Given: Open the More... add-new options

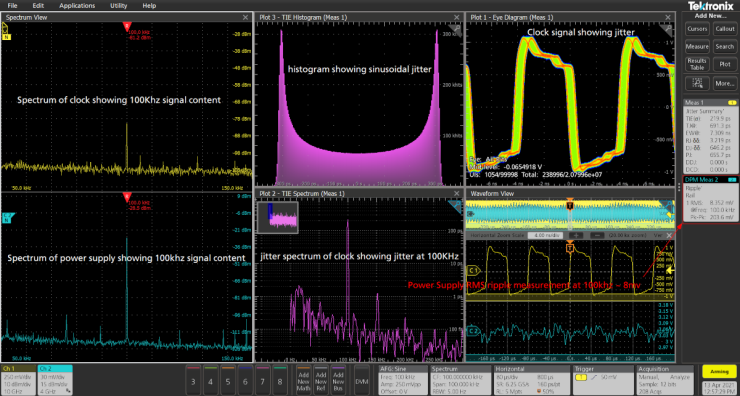Looking at the screenshot, I should point(724,84).
